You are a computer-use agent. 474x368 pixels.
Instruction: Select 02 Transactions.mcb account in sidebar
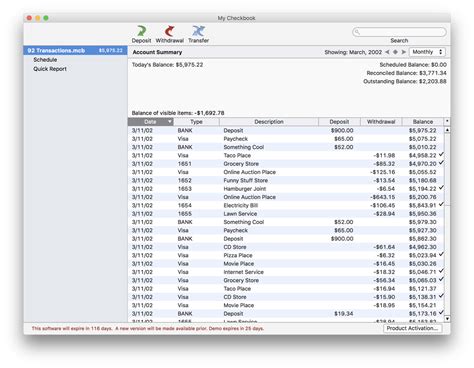coord(75,50)
